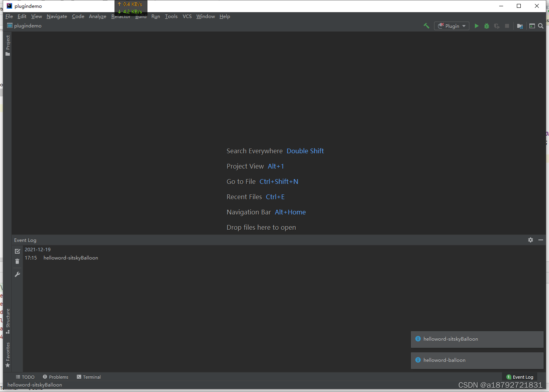The image size is (549, 392).
Task: Click helloword-sitskyBalloon text in status bar
Action: click(x=35, y=385)
